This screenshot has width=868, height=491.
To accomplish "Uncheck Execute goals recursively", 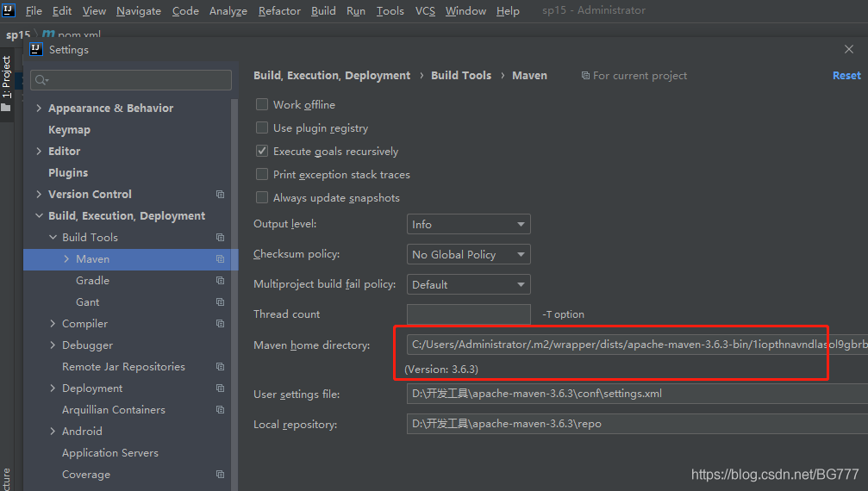I will tap(262, 151).
